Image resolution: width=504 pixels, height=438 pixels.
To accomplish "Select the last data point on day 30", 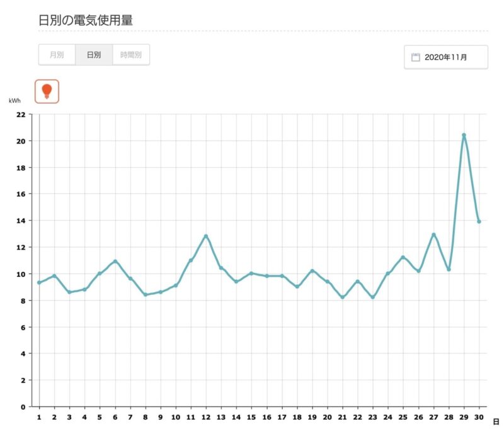I will 479,221.
